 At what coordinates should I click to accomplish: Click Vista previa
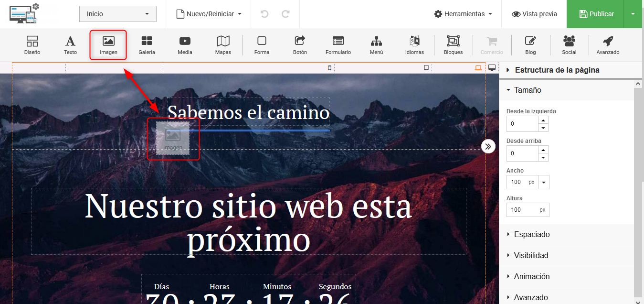click(x=534, y=14)
